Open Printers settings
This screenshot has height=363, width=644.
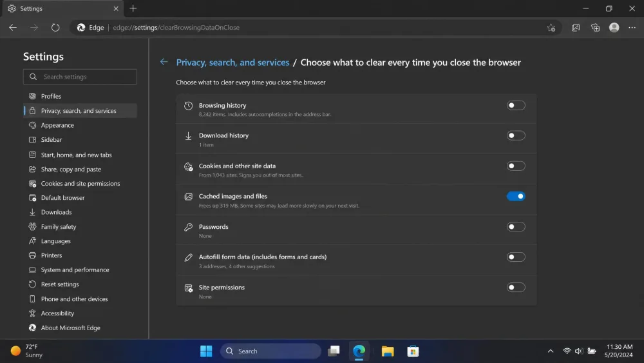(x=80, y=255)
